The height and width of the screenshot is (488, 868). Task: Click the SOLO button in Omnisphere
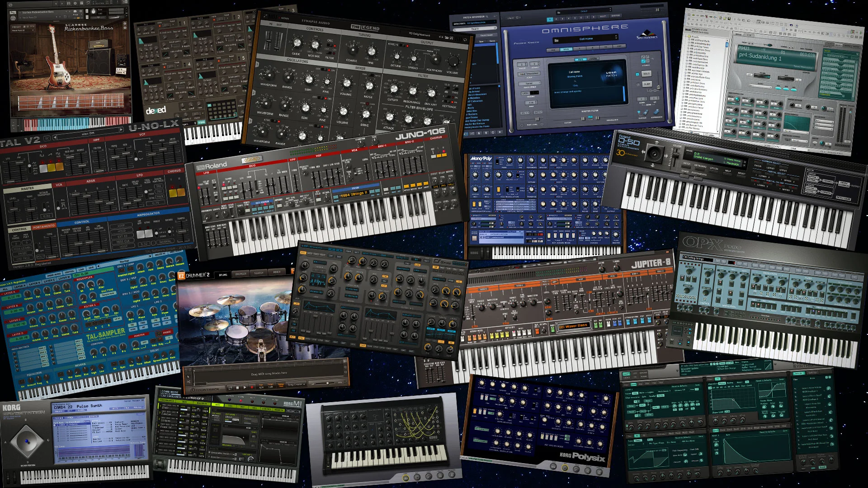[646, 74]
